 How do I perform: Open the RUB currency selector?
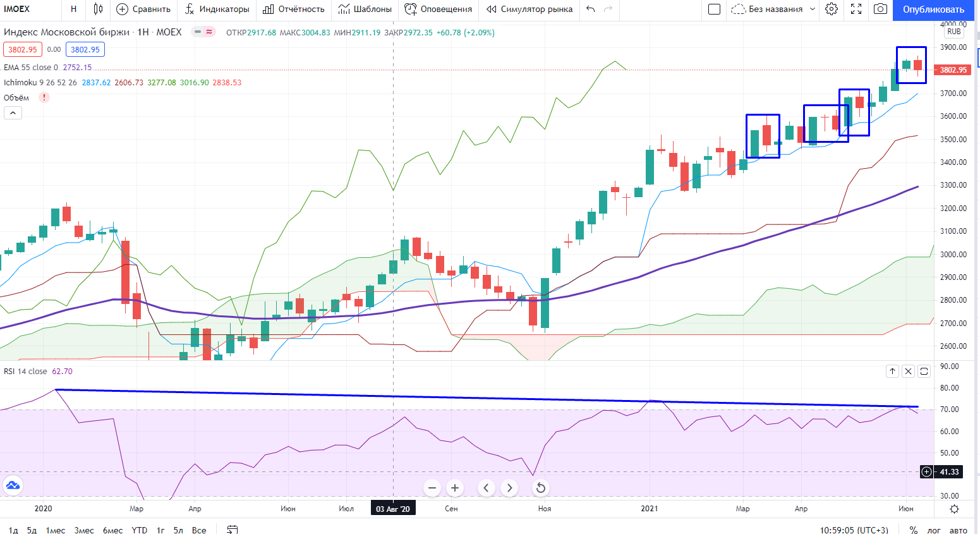(953, 32)
